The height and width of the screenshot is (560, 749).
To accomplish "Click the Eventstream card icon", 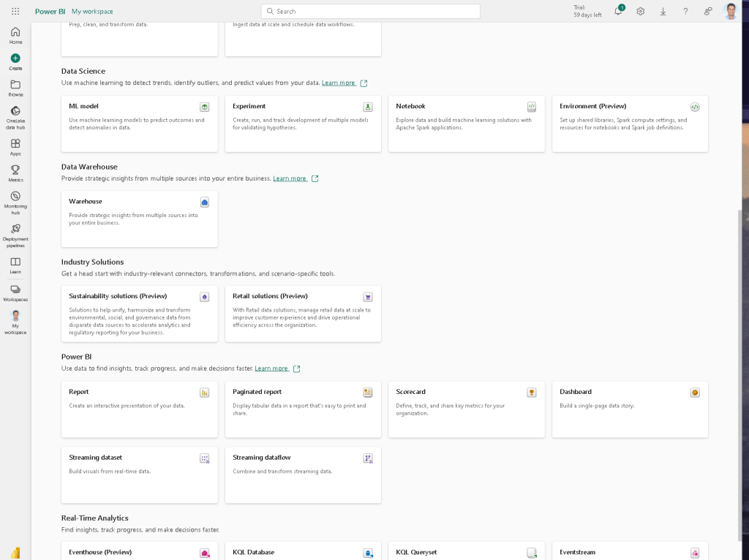I will [x=695, y=553].
